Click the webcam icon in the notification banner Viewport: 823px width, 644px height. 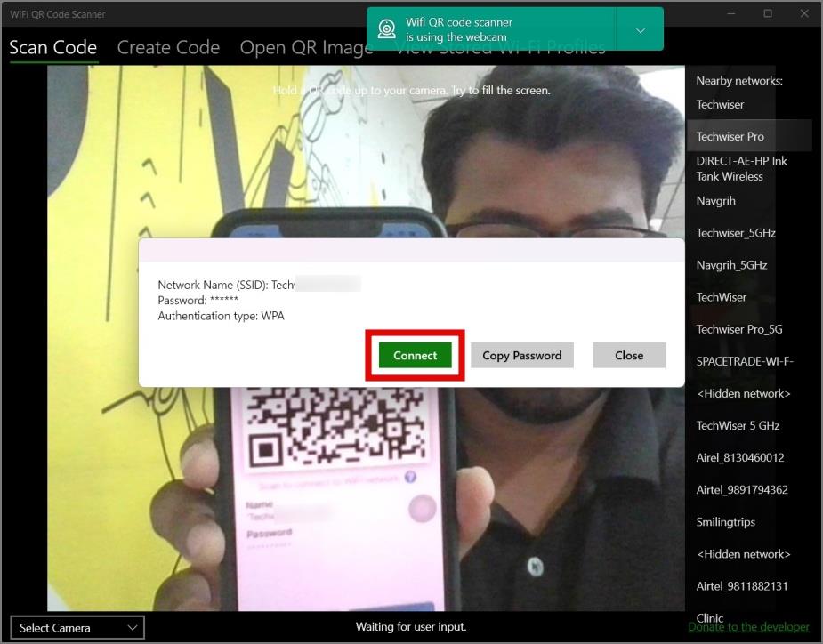point(387,28)
